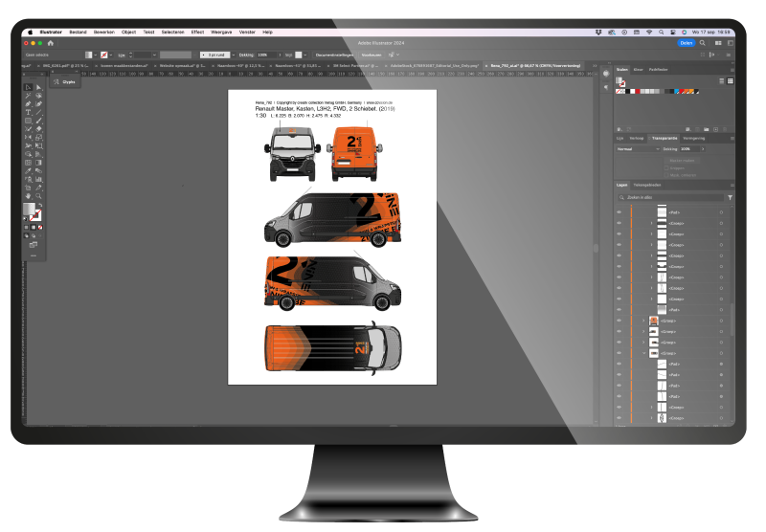Pick the blue swatch in Stalen panel

pos(677,91)
